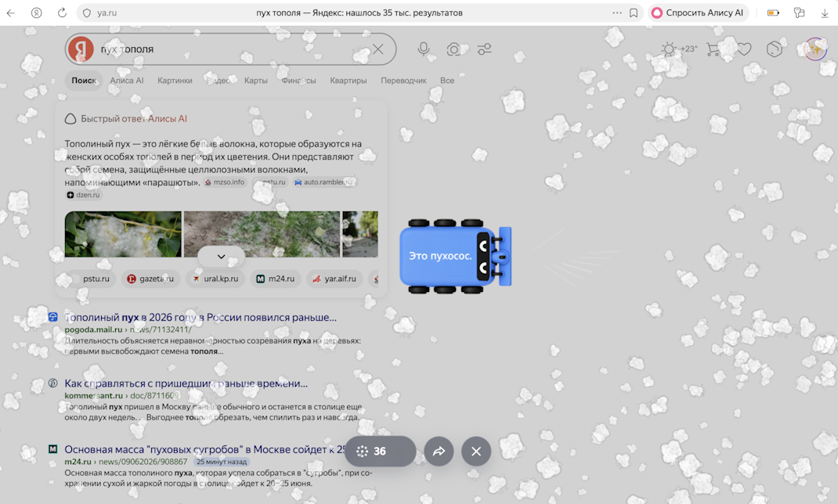The image size is (838, 504).
Task: Expand the Alice answer with chevron
Action: (x=222, y=257)
